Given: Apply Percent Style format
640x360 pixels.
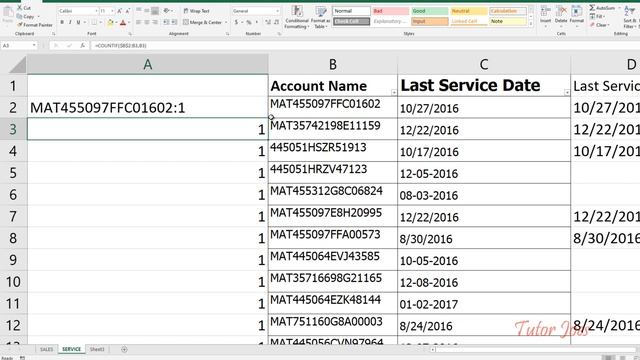Looking at the screenshot, I should point(249,22).
